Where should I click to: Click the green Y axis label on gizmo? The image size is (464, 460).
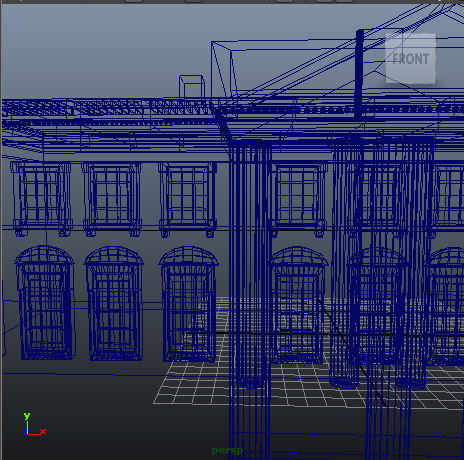click(27, 415)
